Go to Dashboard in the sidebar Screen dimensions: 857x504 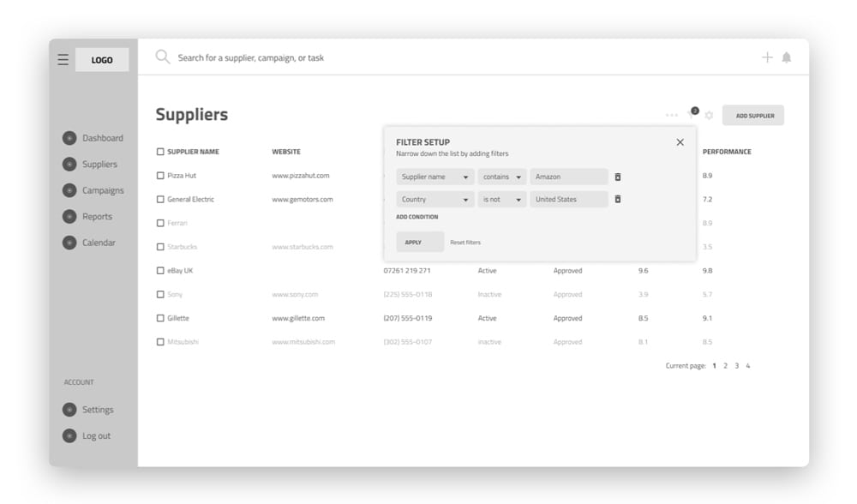click(x=103, y=138)
